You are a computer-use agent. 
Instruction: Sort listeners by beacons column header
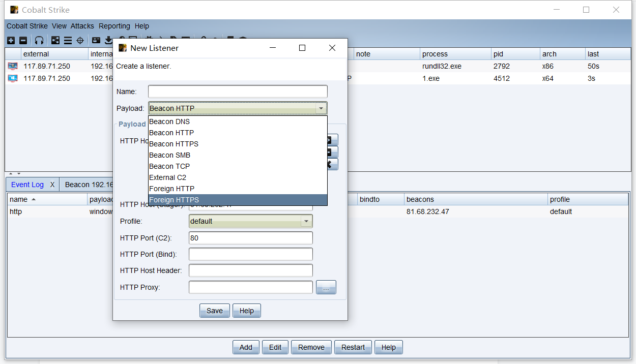476,199
